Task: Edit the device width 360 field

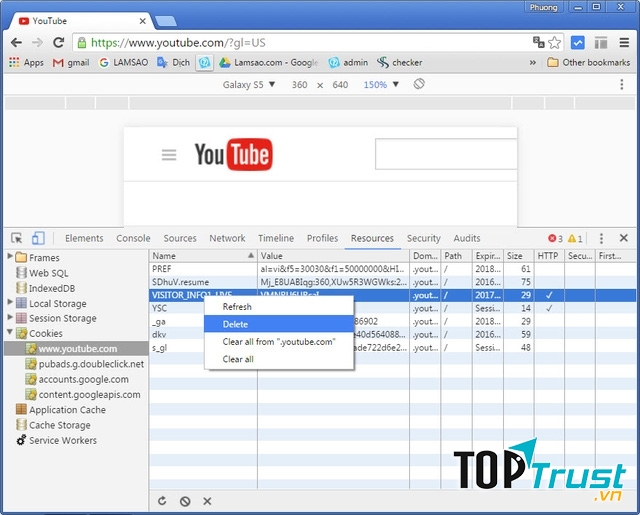Action: click(299, 84)
